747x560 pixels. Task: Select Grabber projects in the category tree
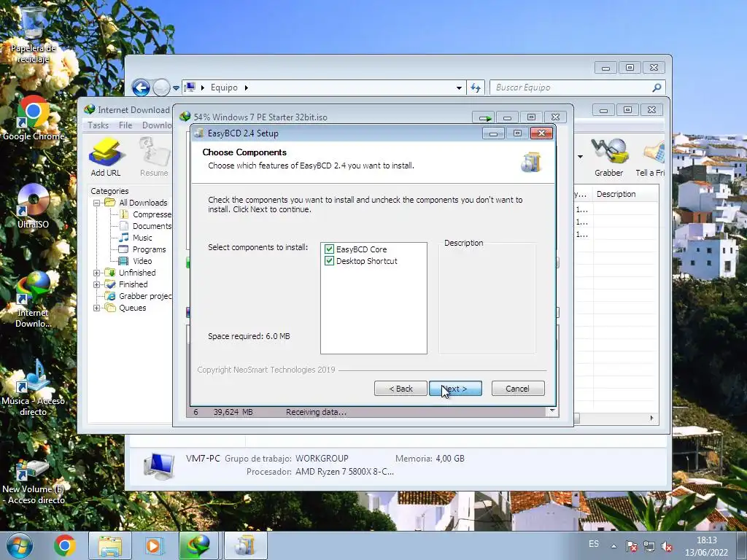coord(139,296)
